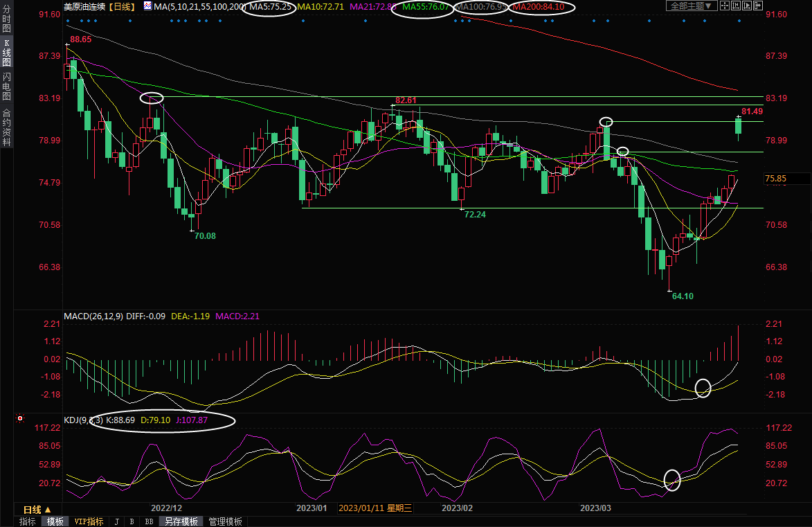Image resolution: width=812 pixels, height=527 pixels.
Task: Click the crosshair cursor icon
Action: [723, 6]
